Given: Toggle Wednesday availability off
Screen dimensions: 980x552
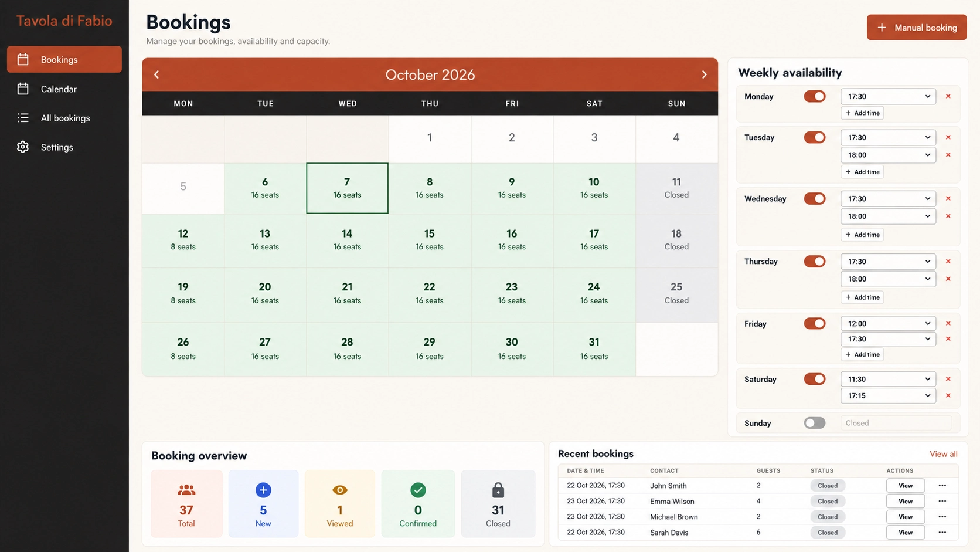Looking at the screenshot, I should click(x=814, y=198).
